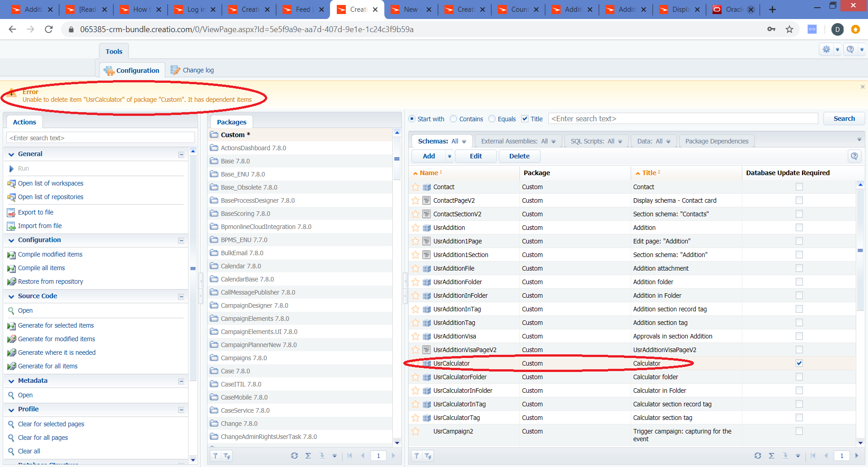Toggle database update checkbox for Contact row
The height and width of the screenshot is (467, 868).
click(x=799, y=187)
